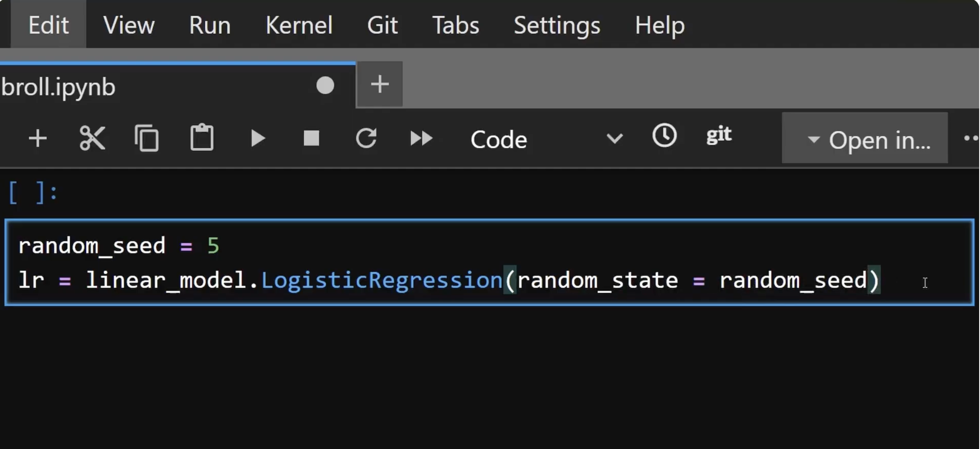Restart the kernel with circular arrow
Viewport: 980px width, 449px height.
(x=366, y=138)
